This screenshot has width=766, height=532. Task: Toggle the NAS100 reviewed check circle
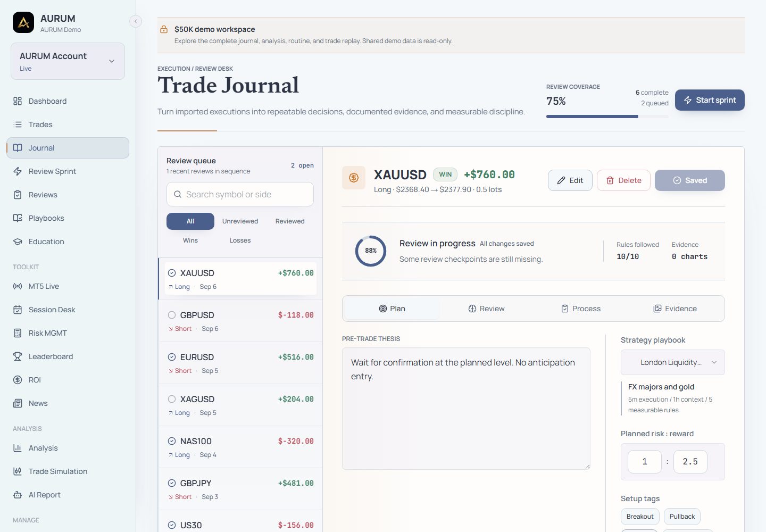click(172, 441)
